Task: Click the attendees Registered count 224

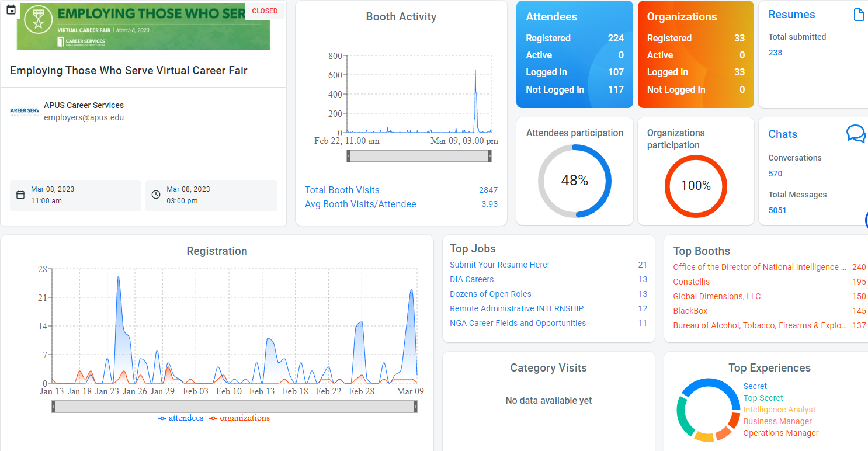Action: (616, 38)
